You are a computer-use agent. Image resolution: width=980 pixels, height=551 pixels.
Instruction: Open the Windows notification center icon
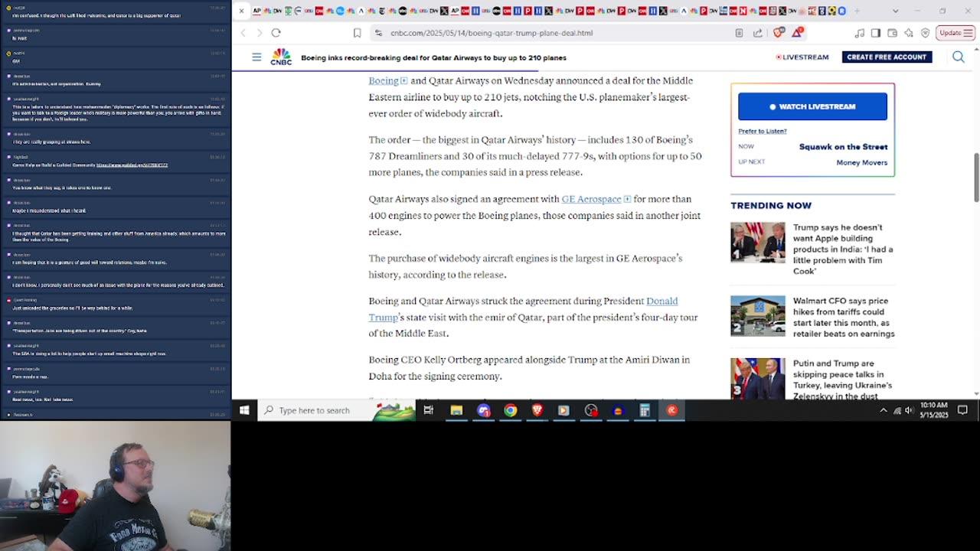tap(962, 410)
